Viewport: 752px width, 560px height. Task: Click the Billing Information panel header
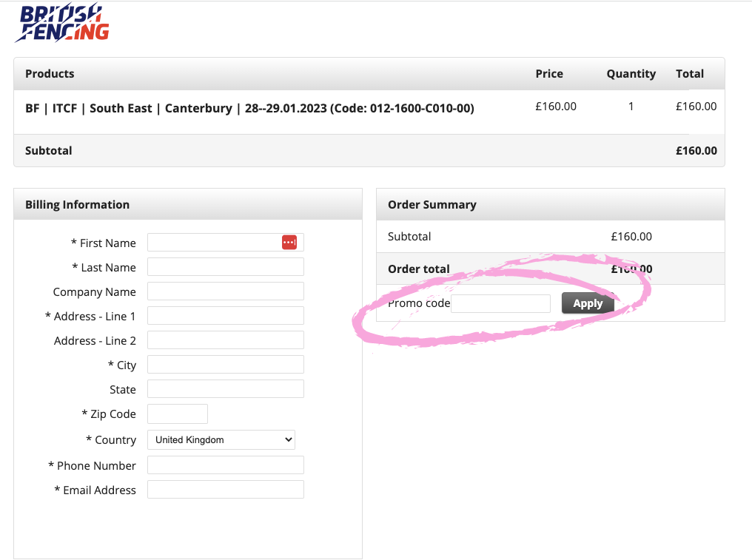pyautogui.click(x=77, y=205)
